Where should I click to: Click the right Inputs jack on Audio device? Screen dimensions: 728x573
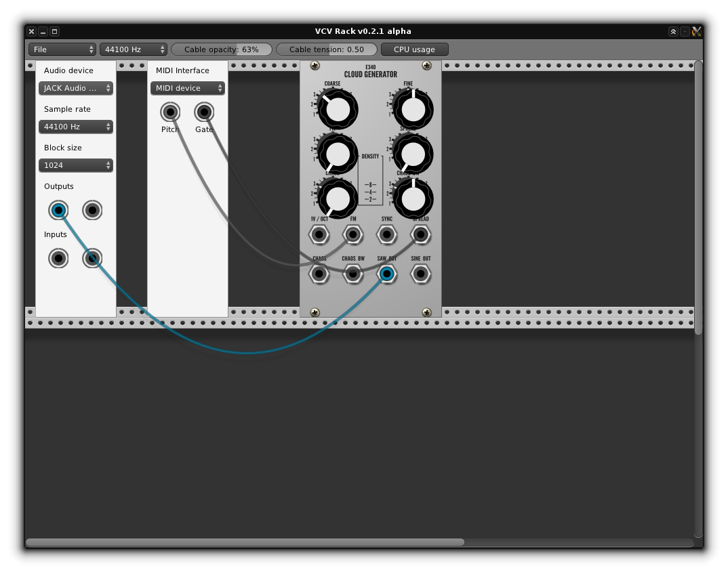tap(92, 259)
